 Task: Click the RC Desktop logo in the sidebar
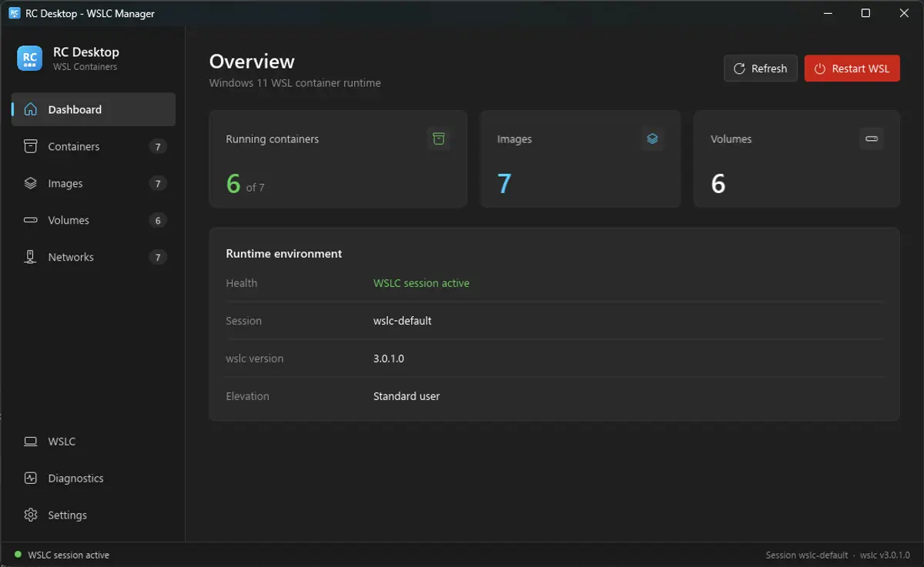click(x=30, y=58)
